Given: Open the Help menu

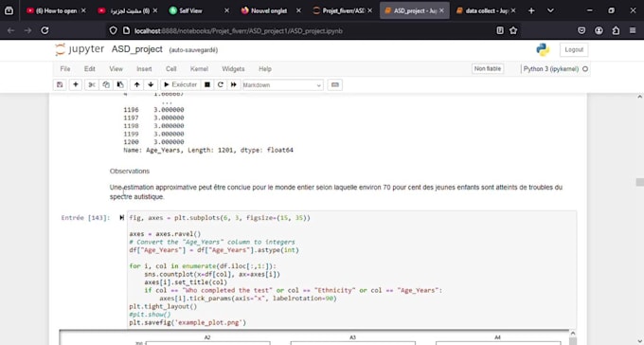Looking at the screenshot, I should pos(265,69).
